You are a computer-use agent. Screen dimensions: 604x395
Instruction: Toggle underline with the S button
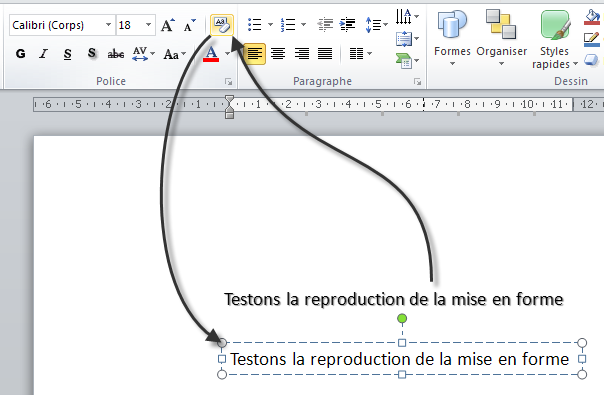68,54
